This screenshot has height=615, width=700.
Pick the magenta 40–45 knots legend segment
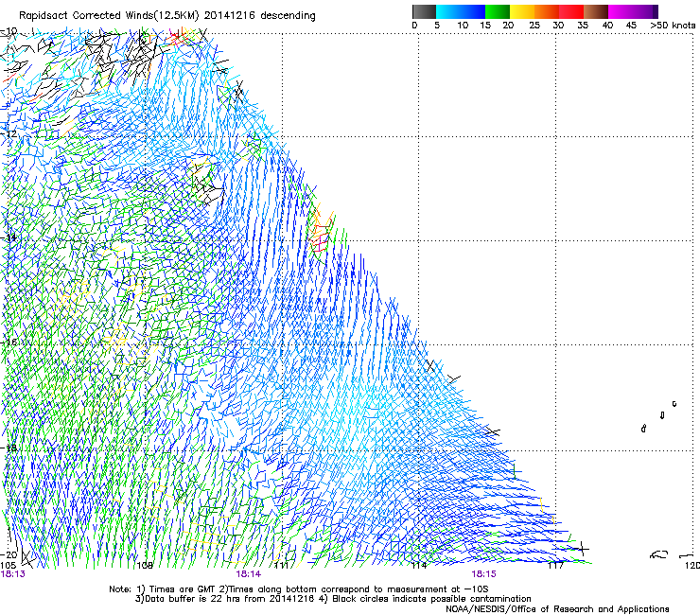point(620,11)
